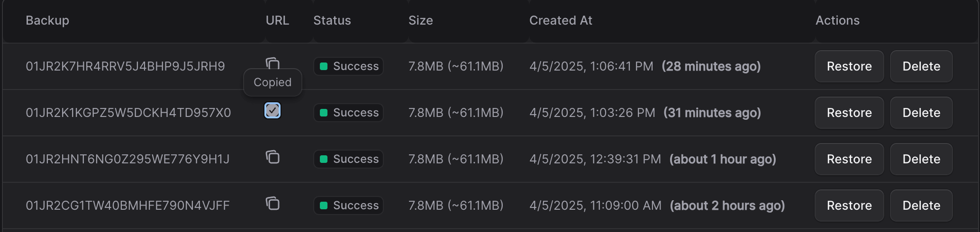Screen dimensions: 980x232
Task: Click the Status column header
Action: [332, 20]
